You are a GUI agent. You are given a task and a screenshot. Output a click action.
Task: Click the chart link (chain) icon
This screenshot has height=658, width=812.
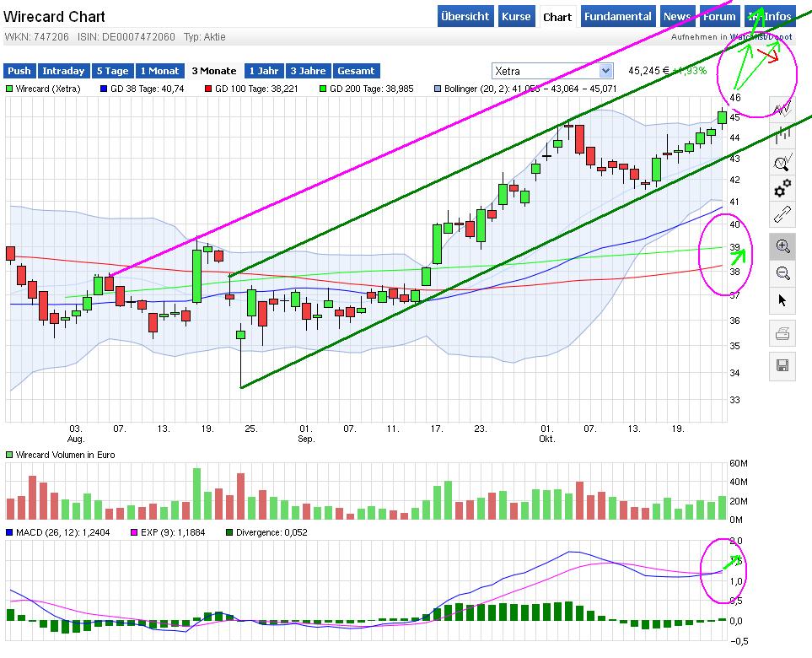[782, 214]
